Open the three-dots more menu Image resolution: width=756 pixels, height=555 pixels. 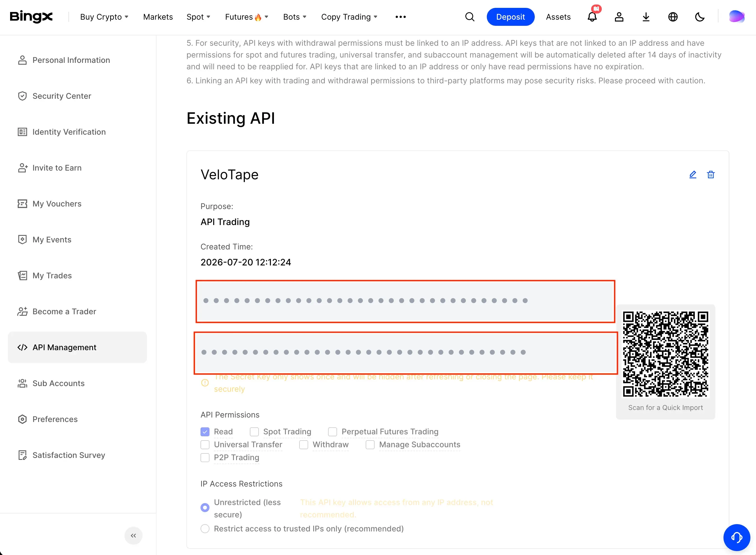pos(400,17)
